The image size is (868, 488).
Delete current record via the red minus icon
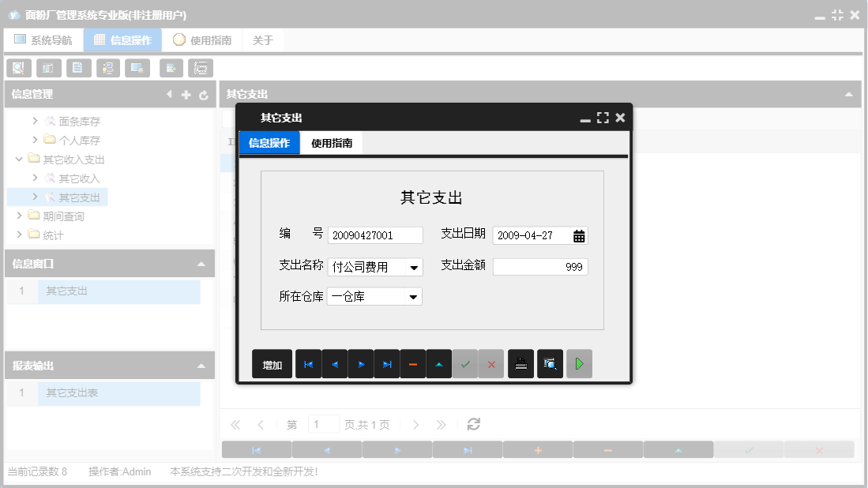(x=412, y=363)
